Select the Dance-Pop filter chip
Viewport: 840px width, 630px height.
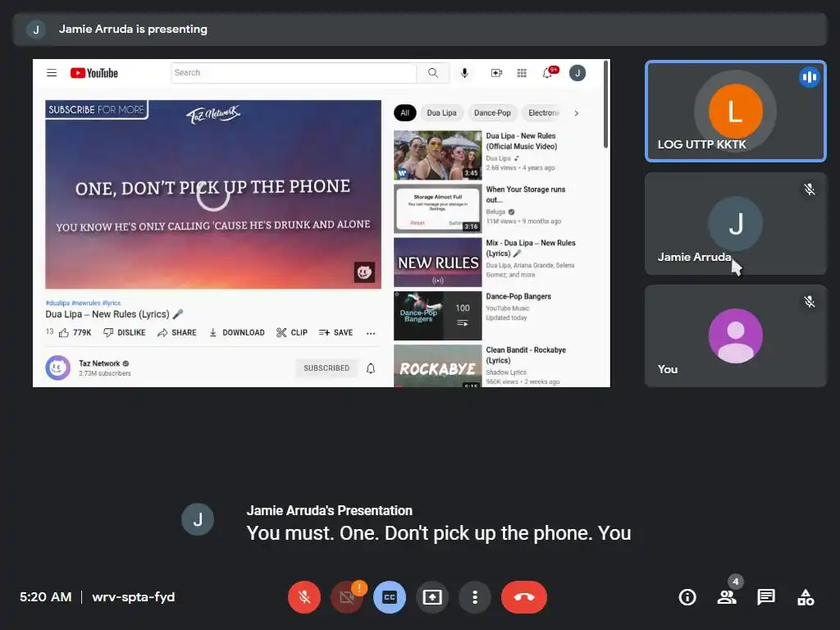492,113
